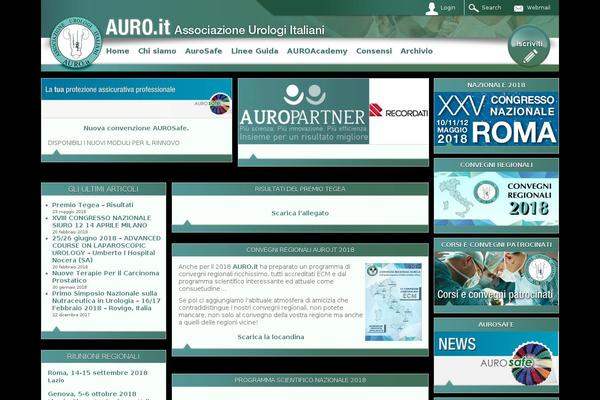Click the Webmail text link

click(538, 8)
